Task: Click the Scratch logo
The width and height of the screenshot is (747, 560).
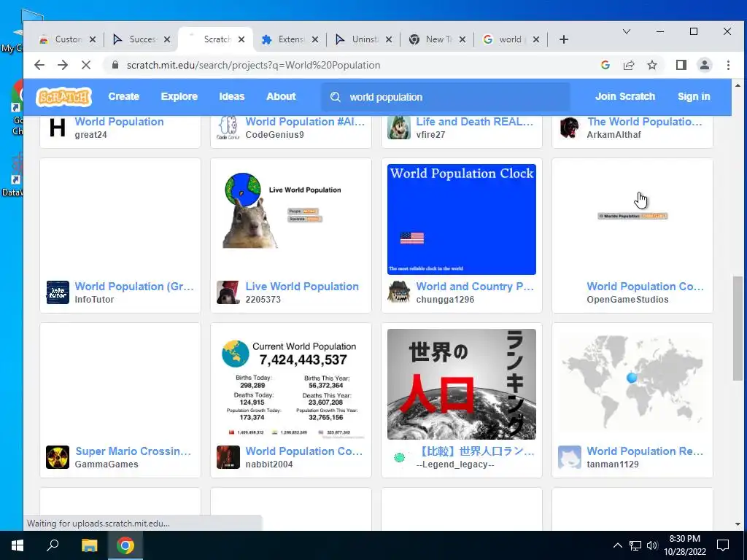Action: point(64,97)
